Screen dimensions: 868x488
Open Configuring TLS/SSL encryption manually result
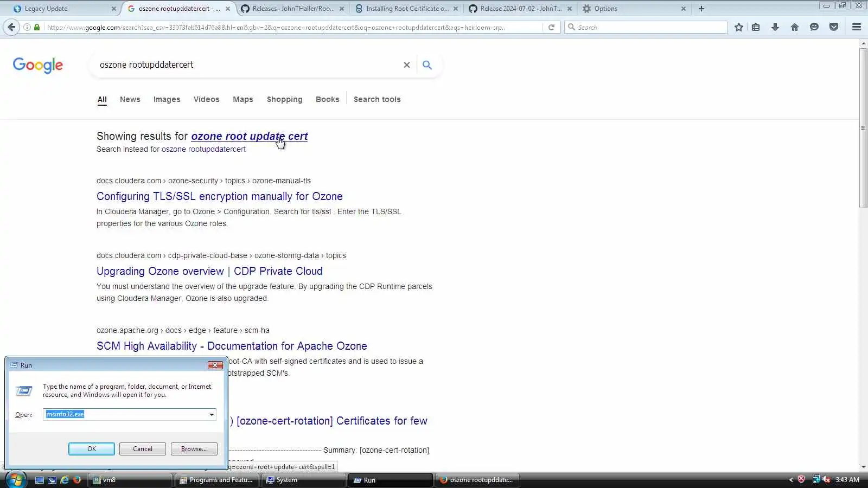tap(220, 196)
